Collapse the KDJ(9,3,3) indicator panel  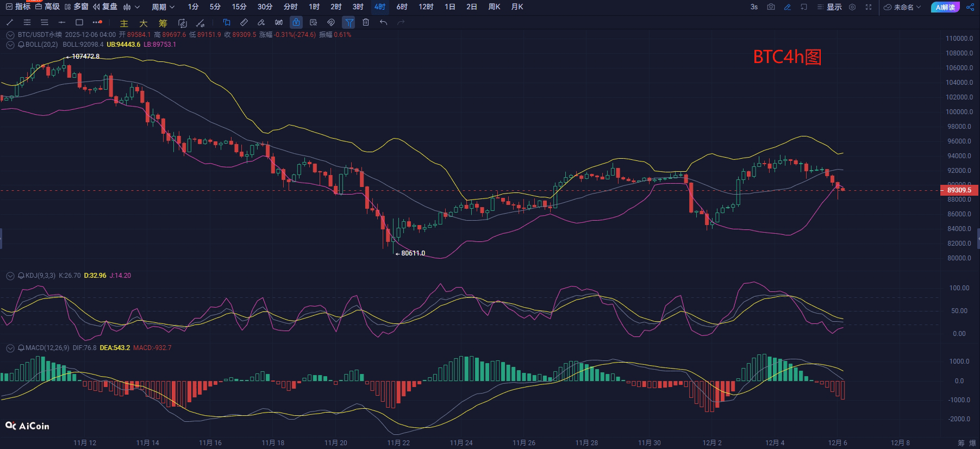coord(10,276)
